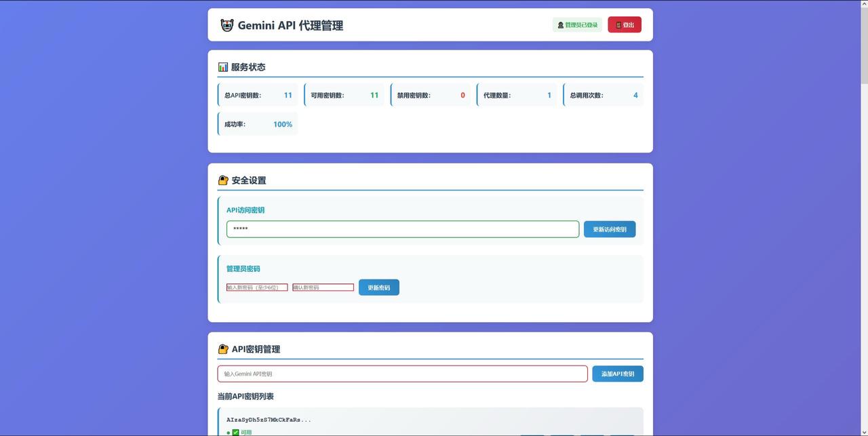868x436 pixels.
Task: Focus the 输入Gemini API密钥 input field
Action: tap(403, 374)
